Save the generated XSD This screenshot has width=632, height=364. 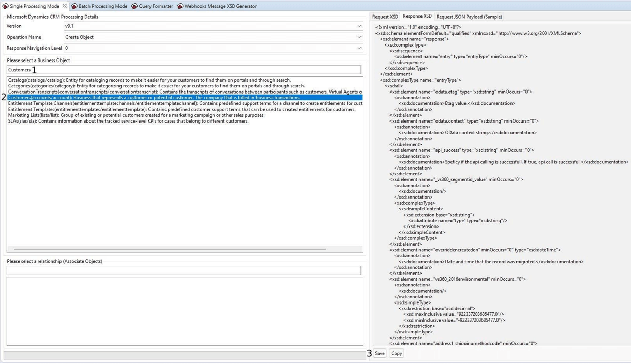[380, 353]
